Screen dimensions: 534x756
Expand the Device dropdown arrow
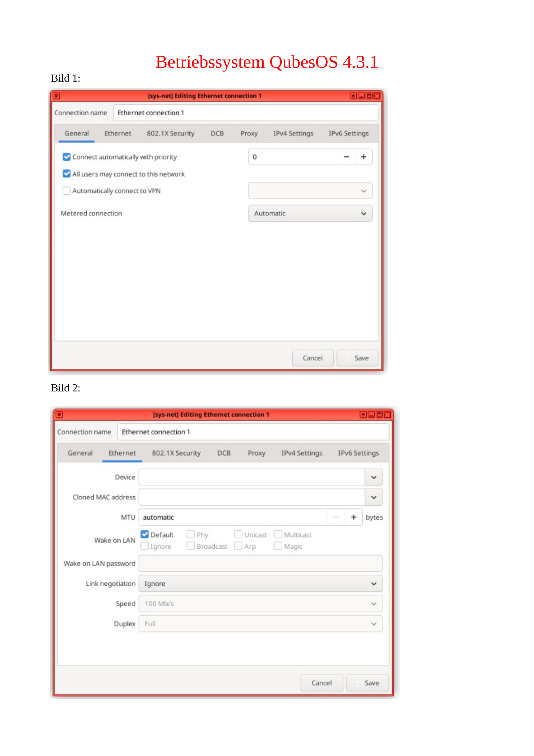point(374,477)
